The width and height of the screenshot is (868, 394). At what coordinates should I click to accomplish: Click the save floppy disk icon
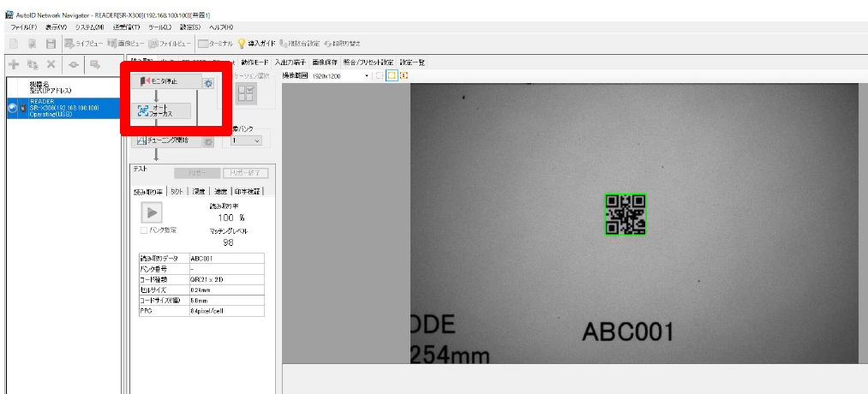(x=51, y=43)
